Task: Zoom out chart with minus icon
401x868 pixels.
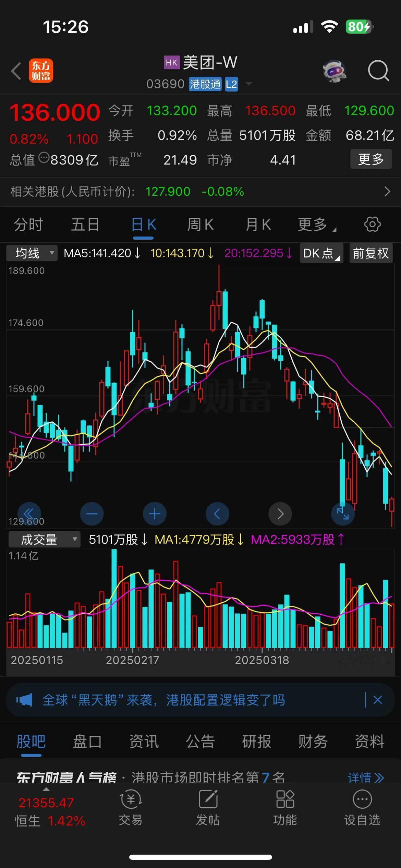Action: click(x=92, y=514)
